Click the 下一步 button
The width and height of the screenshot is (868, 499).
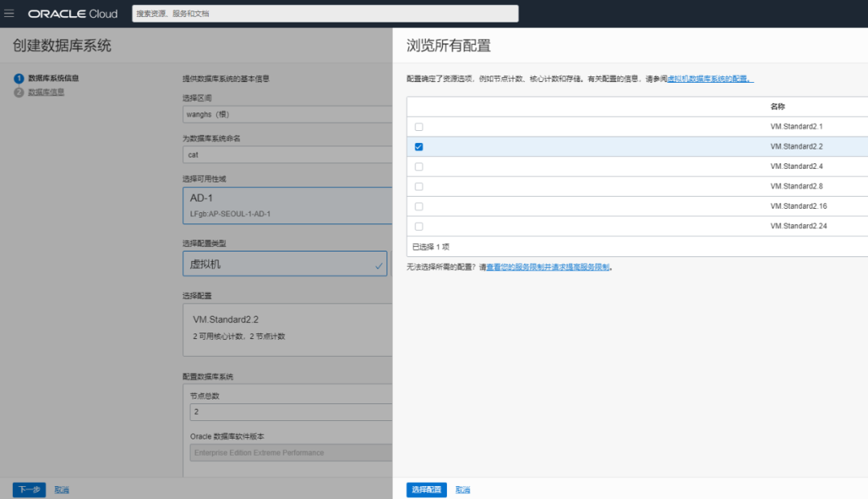tap(30, 489)
